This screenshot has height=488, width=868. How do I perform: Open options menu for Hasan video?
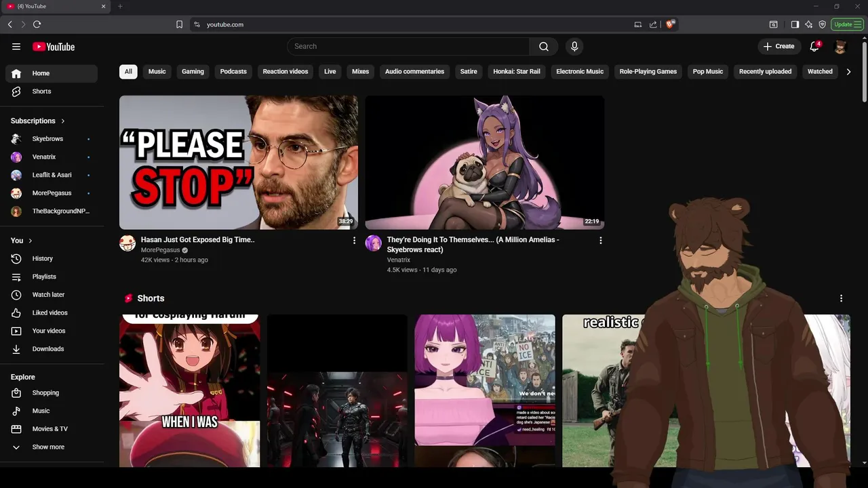(354, 241)
